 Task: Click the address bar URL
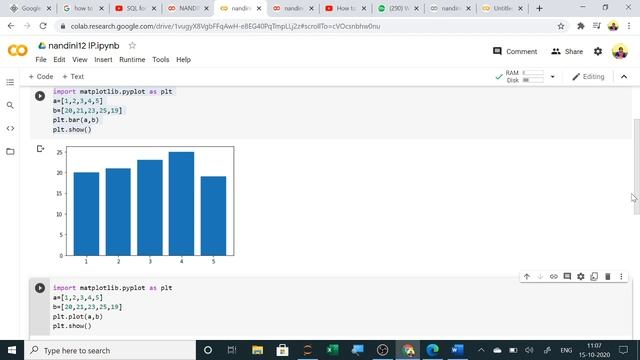[225, 26]
